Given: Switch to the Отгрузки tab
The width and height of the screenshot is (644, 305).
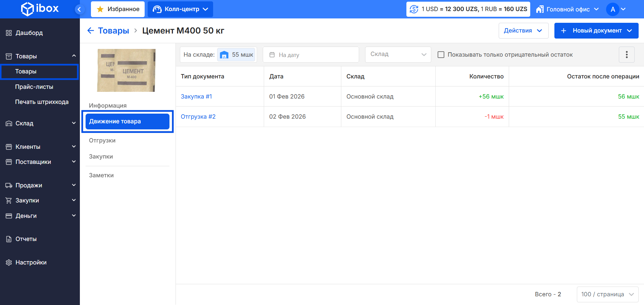Looking at the screenshot, I should (x=102, y=140).
